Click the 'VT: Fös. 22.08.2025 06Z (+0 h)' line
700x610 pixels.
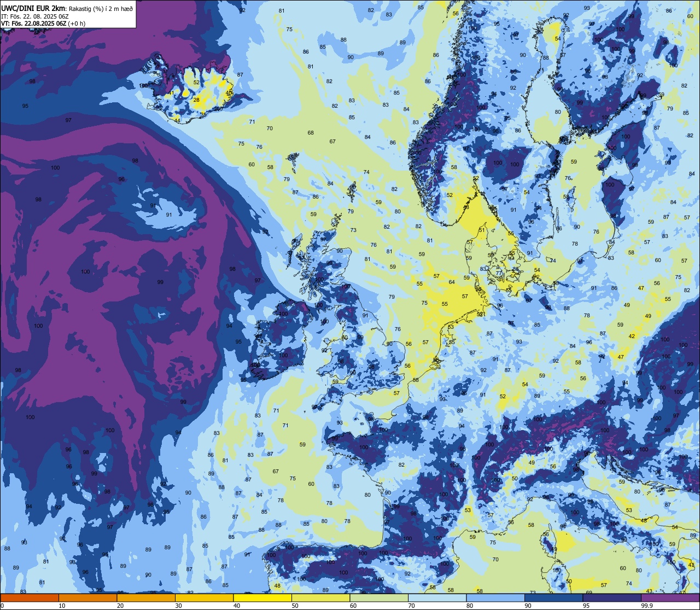point(43,24)
